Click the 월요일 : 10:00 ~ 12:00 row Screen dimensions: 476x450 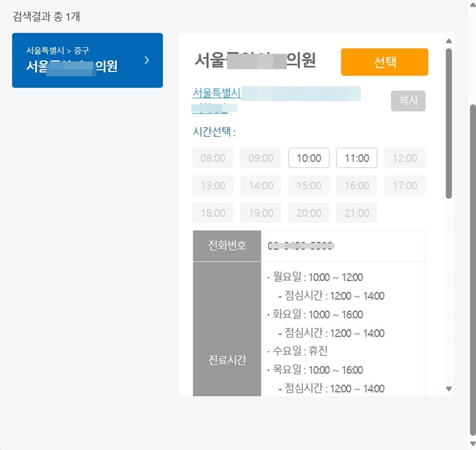[315, 277]
